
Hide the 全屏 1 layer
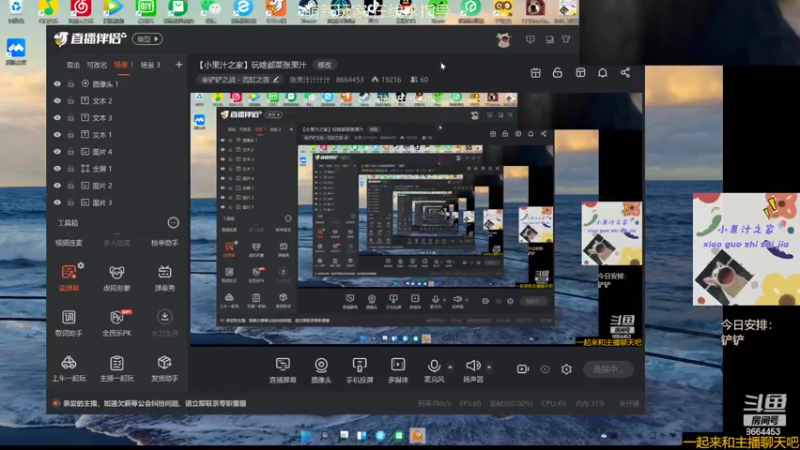pyautogui.click(x=57, y=168)
